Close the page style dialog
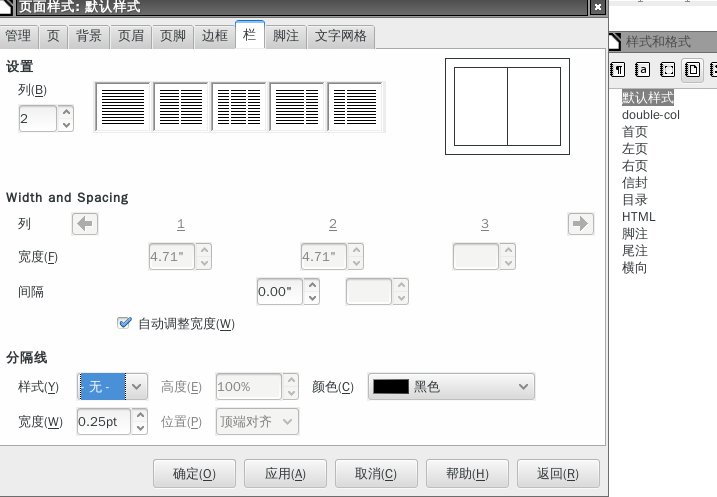Viewport: 717px width, 497px height. point(598,7)
